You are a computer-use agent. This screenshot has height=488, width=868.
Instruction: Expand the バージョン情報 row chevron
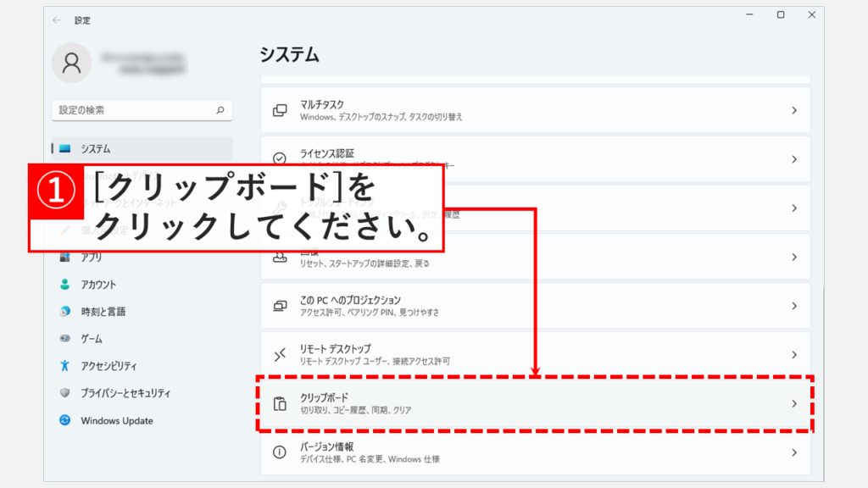(793, 452)
